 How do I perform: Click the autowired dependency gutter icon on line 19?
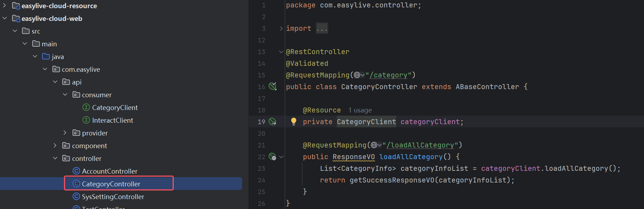click(273, 122)
